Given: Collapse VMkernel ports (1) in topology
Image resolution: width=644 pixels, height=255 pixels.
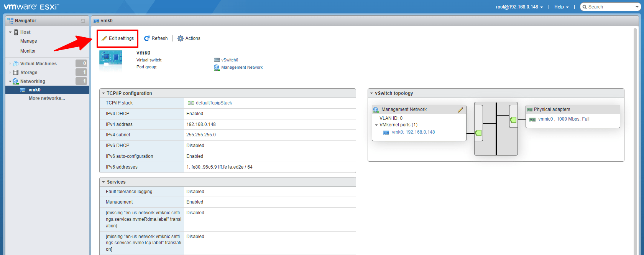Looking at the screenshot, I should click(376, 125).
